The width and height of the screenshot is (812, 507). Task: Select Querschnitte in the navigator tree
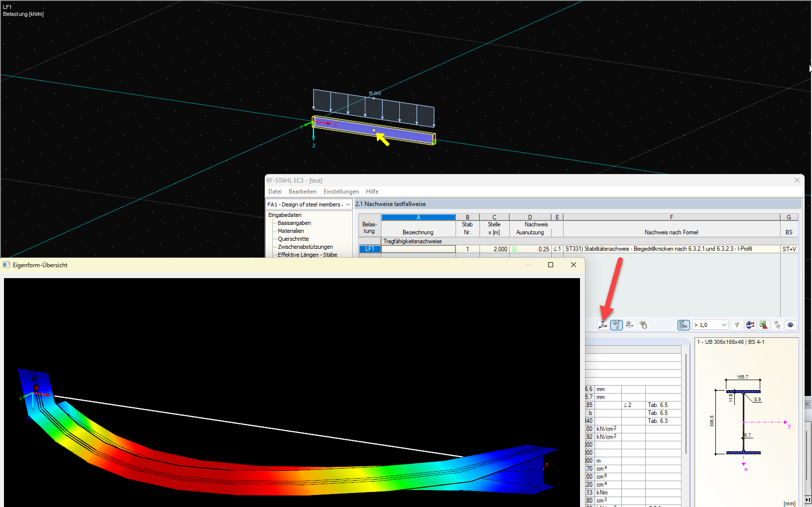293,239
